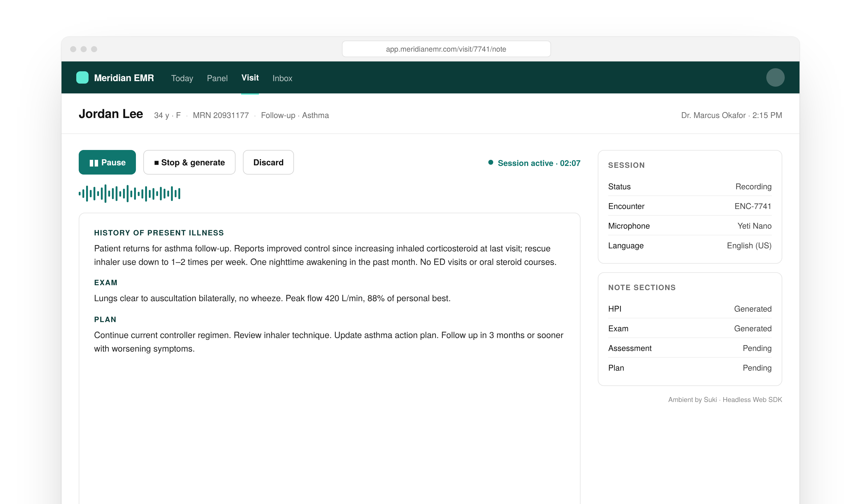The width and height of the screenshot is (861, 504).
Task: Click language value English (US)
Action: click(749, 246)
